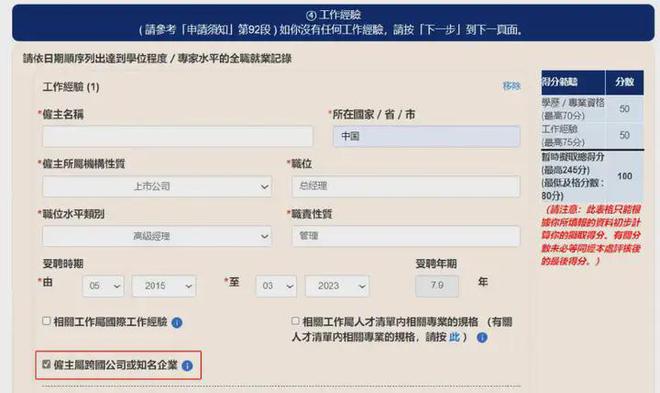Open 僱主所屬機構性質 dropdown showing 上市公司
This screenshot has width=660, height=393.
click(157, 186)
